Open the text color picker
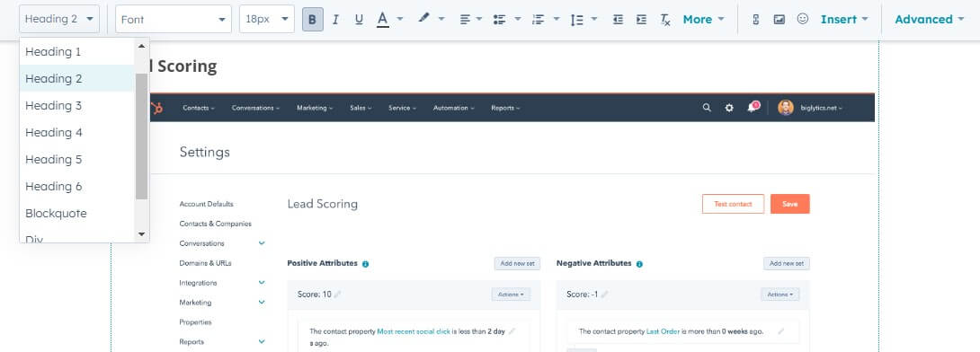Viewport: 980px width, 352px height. 383,20
